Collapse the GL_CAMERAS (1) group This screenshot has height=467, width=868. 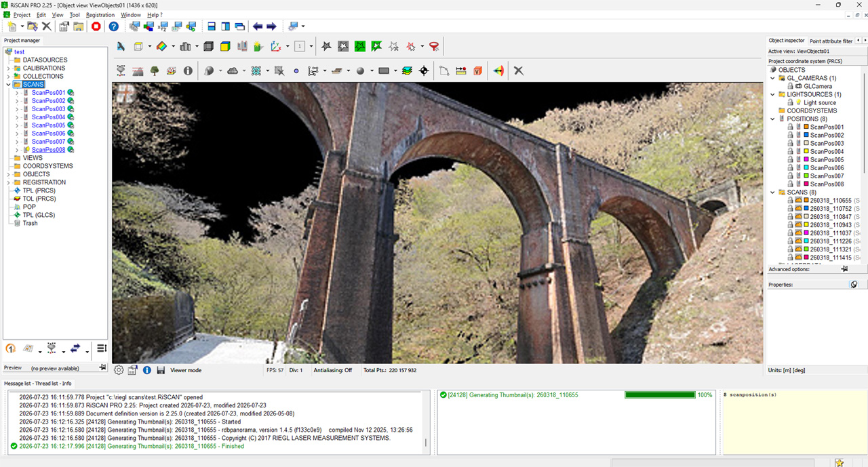point(772,78)
